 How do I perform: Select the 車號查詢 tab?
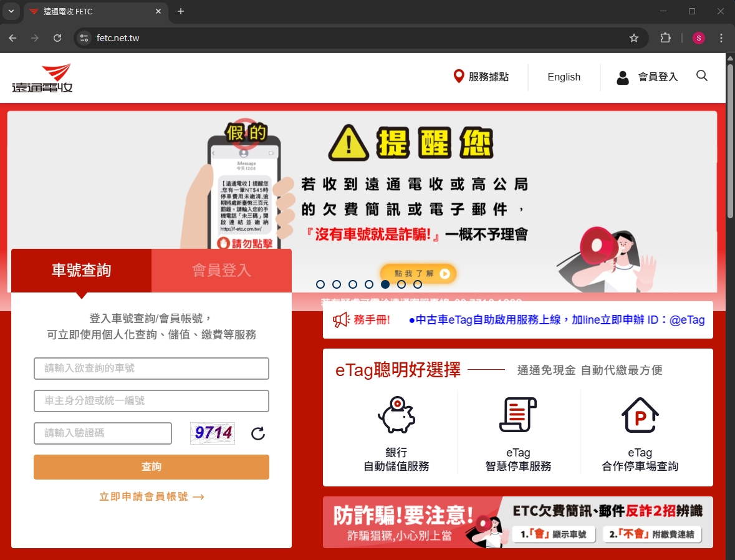click(x=81, y=271)
